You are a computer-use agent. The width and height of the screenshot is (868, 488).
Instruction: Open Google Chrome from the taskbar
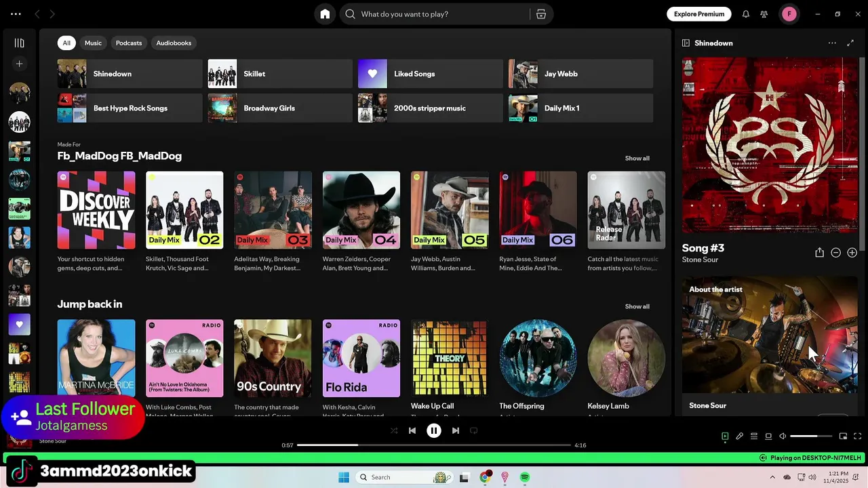click(x=485, y=477)
